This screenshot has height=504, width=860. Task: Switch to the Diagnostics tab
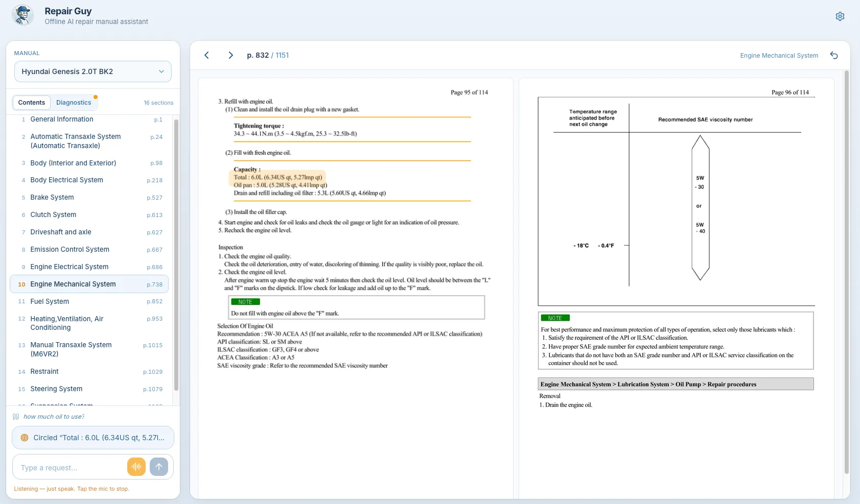[74, 103]
